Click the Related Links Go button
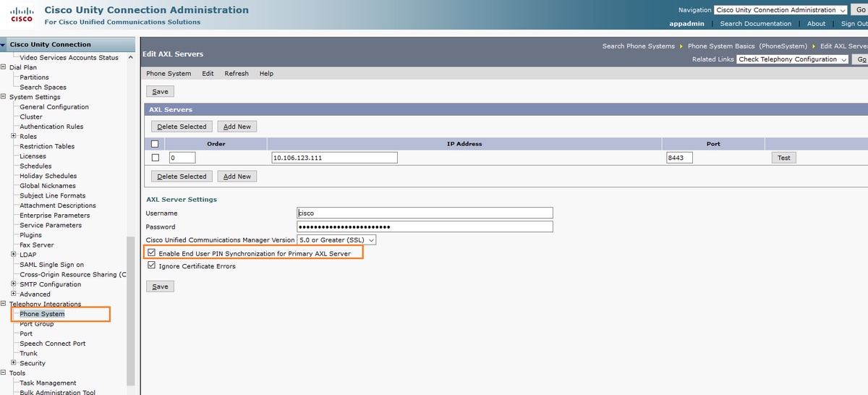 860,59
